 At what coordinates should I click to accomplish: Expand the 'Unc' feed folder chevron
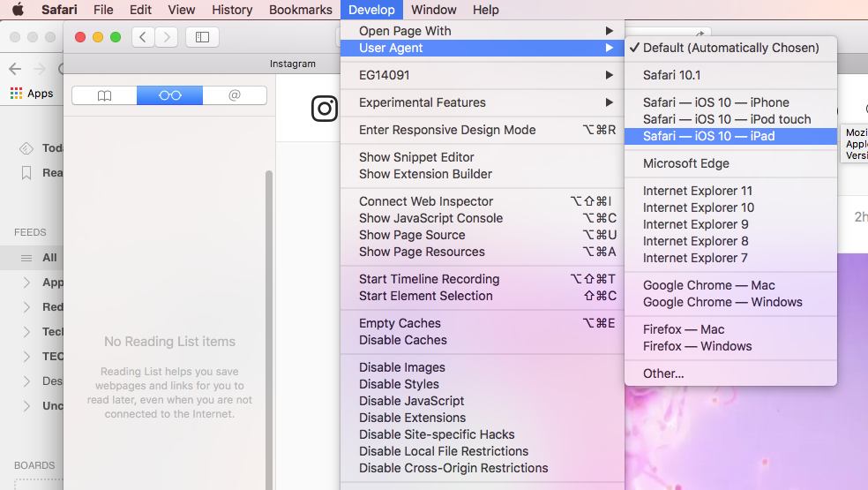tap(26, 406)
